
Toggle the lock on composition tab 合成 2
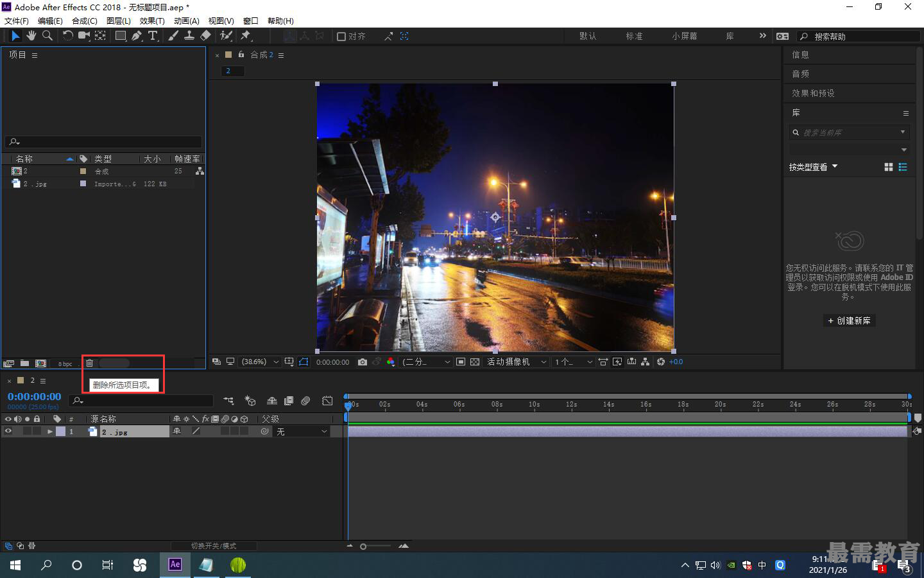(241, 55)
